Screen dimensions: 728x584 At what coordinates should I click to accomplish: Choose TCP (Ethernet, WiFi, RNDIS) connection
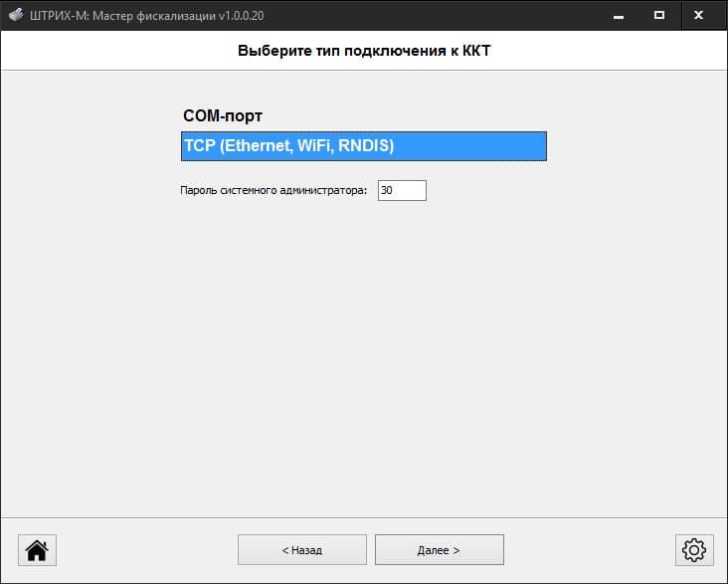[364, 146]
